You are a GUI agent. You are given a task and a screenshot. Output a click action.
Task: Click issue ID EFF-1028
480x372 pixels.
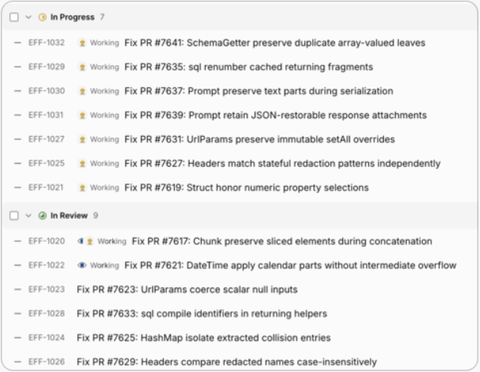[46, 313]
